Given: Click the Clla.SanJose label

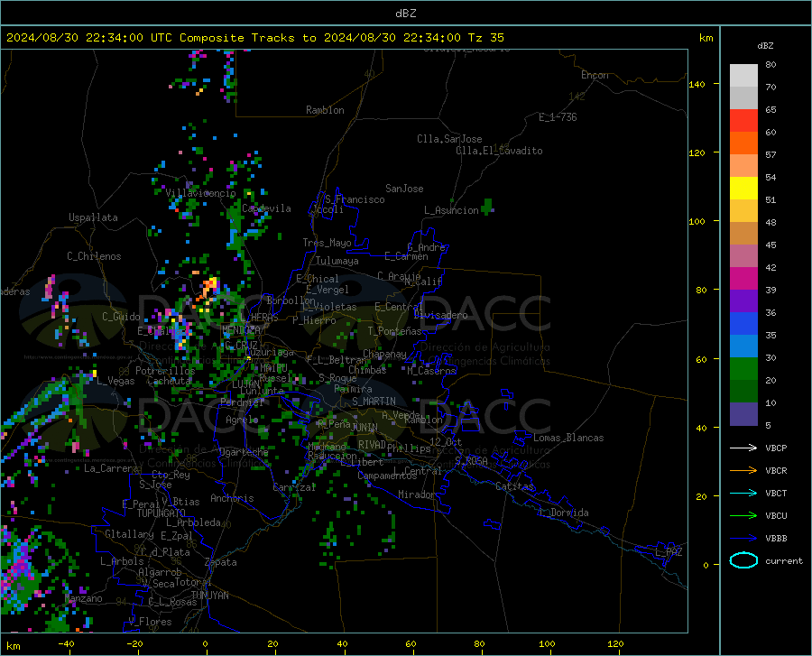Looking at the screenshot, I should click(449, 139).
